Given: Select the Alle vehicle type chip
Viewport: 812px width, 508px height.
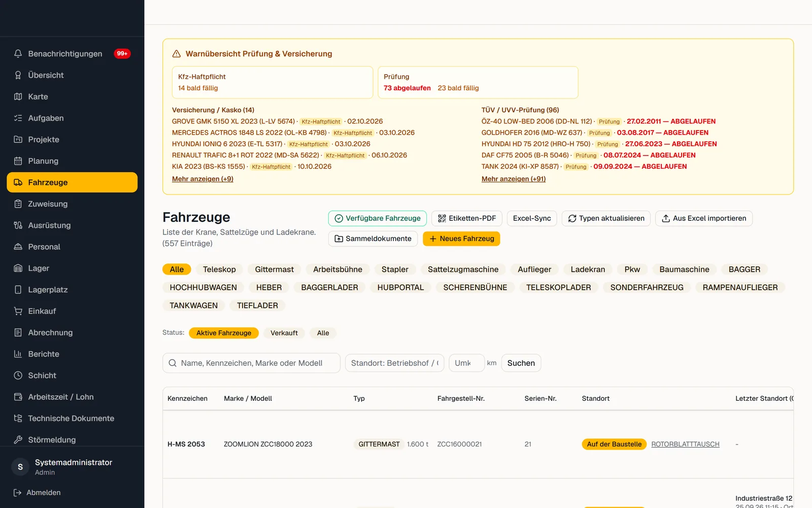Looking at the screenshot, I should pos(177,269).
